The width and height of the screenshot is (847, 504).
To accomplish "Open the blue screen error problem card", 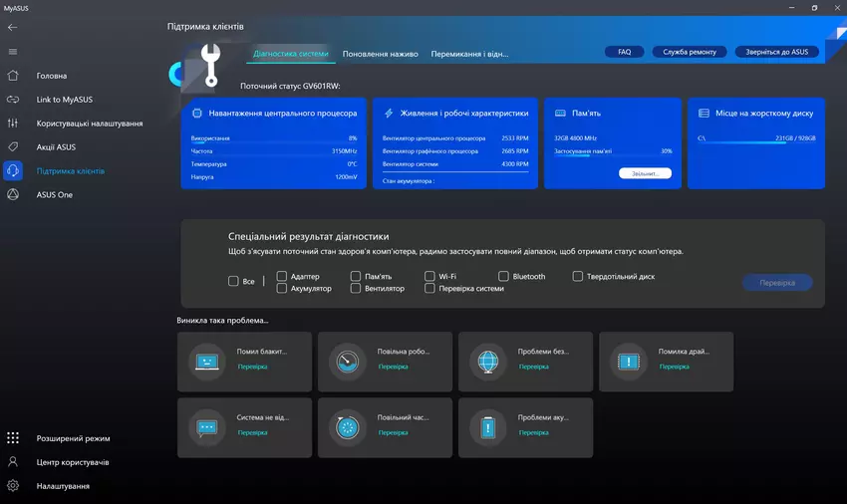I will pos(244,359).
